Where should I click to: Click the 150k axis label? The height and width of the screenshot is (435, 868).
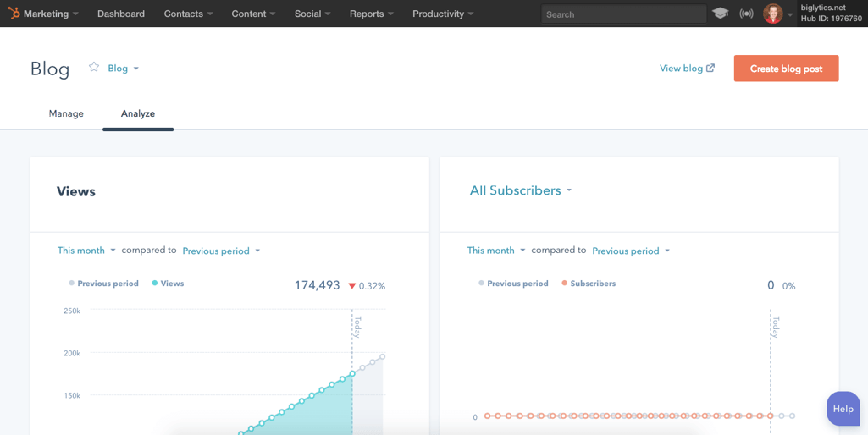(72, 396)
